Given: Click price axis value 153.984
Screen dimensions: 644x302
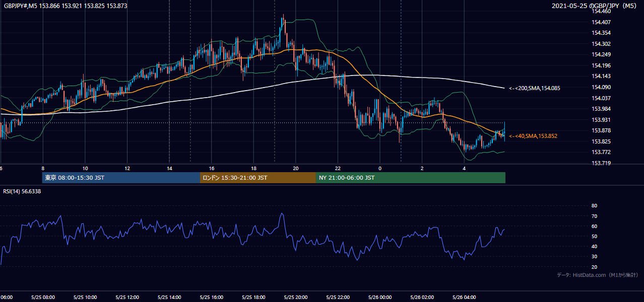Looking at the screenshot, I should click(x=601, y=109).
